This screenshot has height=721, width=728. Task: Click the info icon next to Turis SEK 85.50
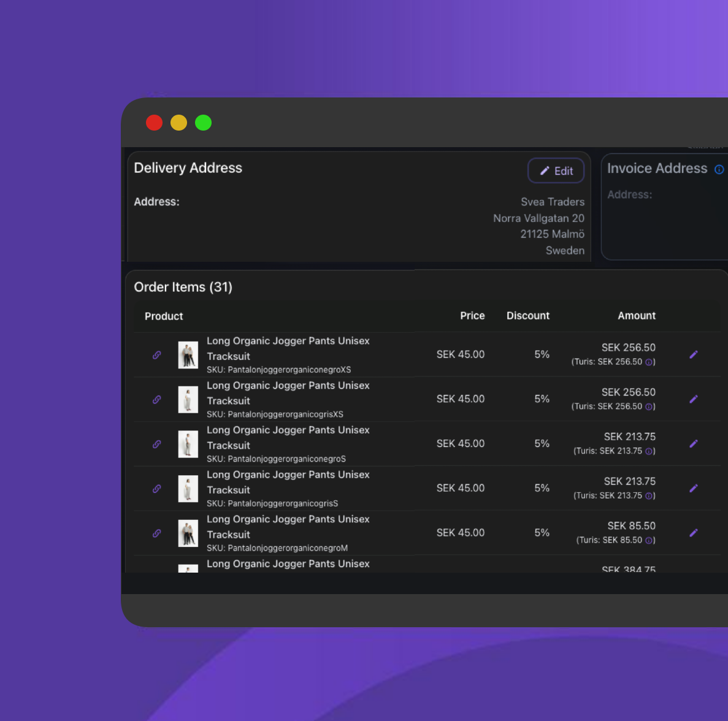coord(649,540)
